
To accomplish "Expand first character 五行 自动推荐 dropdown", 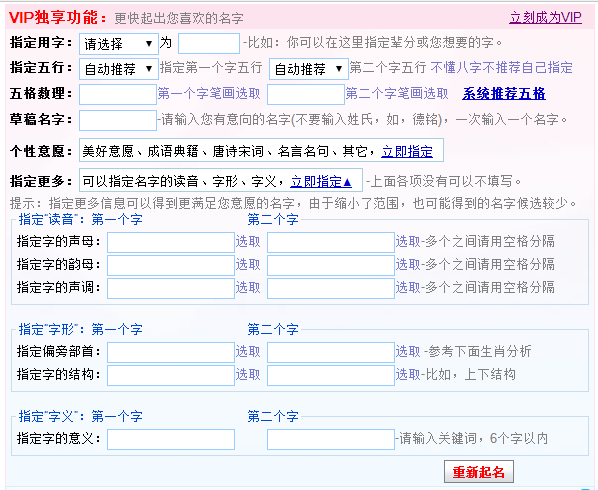I will tap(119, 69).
